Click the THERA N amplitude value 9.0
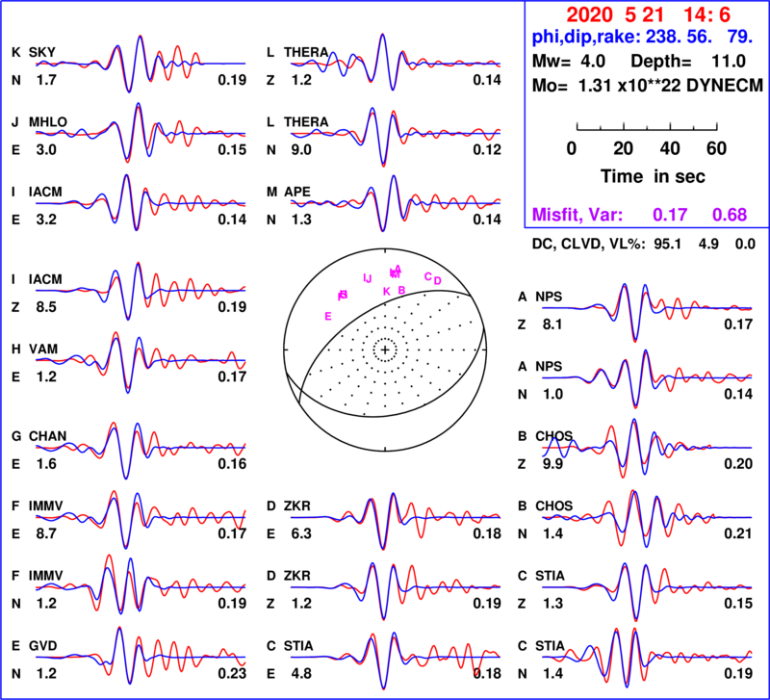Viewport: 770px width, 700px height. [x=301, y=150]
